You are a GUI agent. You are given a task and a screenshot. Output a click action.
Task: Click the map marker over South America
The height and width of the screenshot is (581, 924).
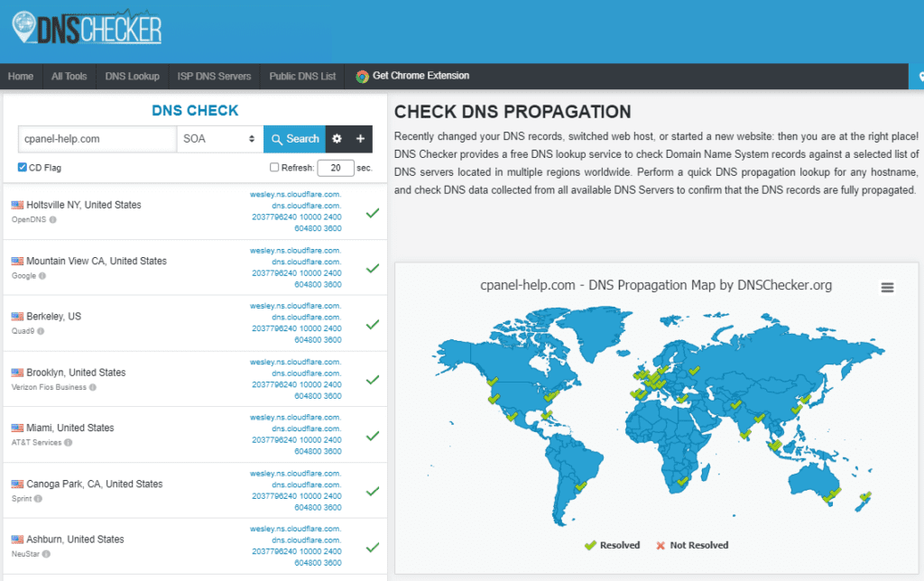point(581,486)
